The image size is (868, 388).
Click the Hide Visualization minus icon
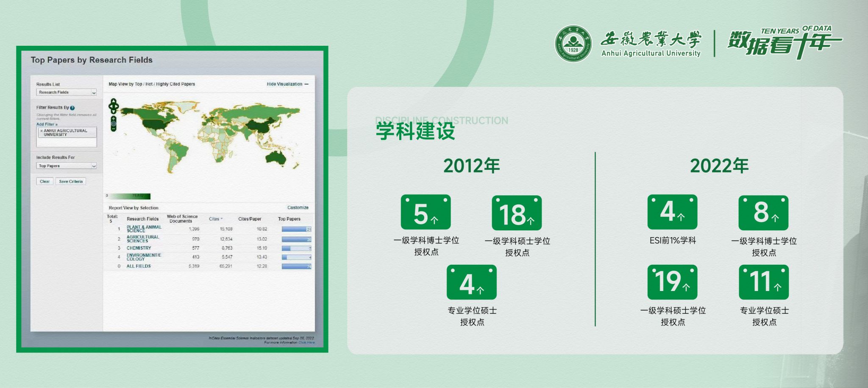tap(306, 84)
